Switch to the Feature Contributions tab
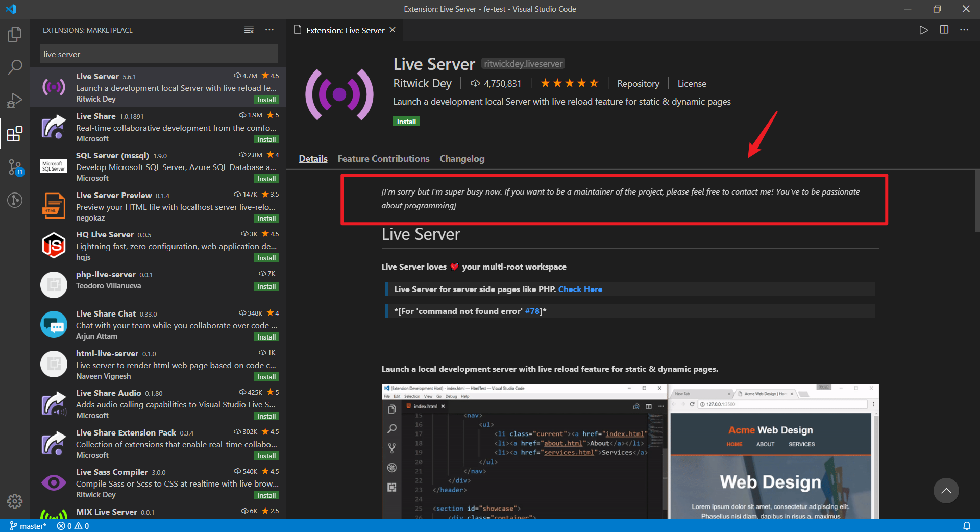980x532 pixels. click(383, 158)
